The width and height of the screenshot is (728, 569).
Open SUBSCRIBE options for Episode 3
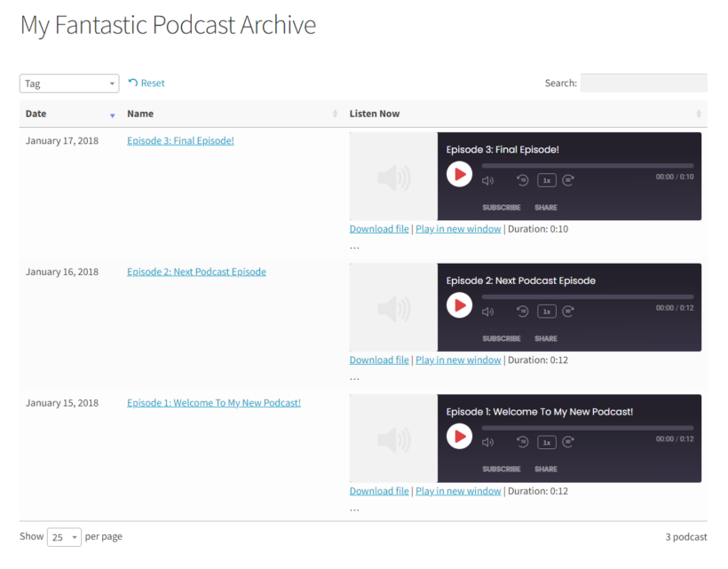click(502, 207)
